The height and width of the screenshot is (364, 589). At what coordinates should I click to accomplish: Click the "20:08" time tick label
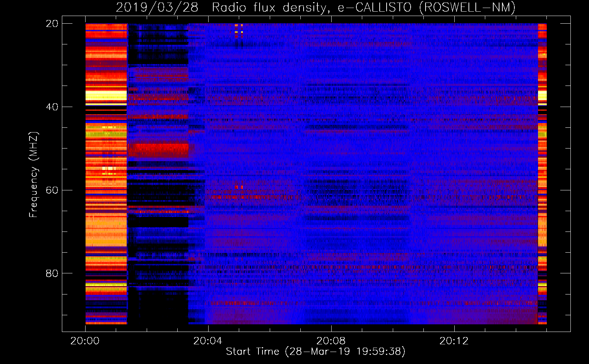coord(331,341)
